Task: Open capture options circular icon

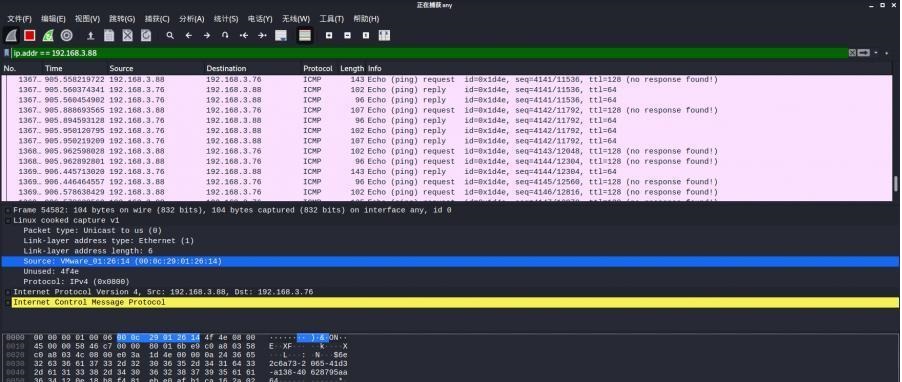Action: coord(67,36)
